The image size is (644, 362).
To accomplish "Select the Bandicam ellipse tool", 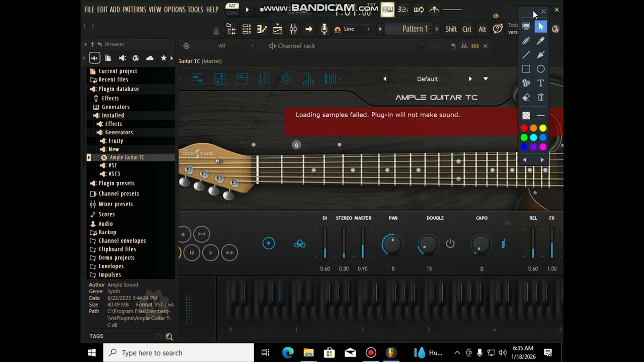I will [541, 69].
